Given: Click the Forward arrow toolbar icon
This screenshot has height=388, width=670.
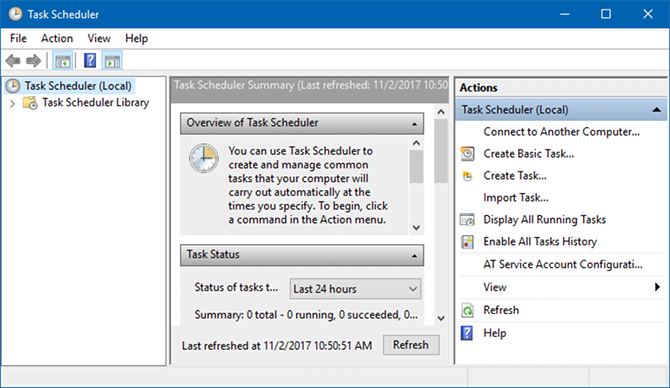Looking at the screenshot, I should pos(33,61).
